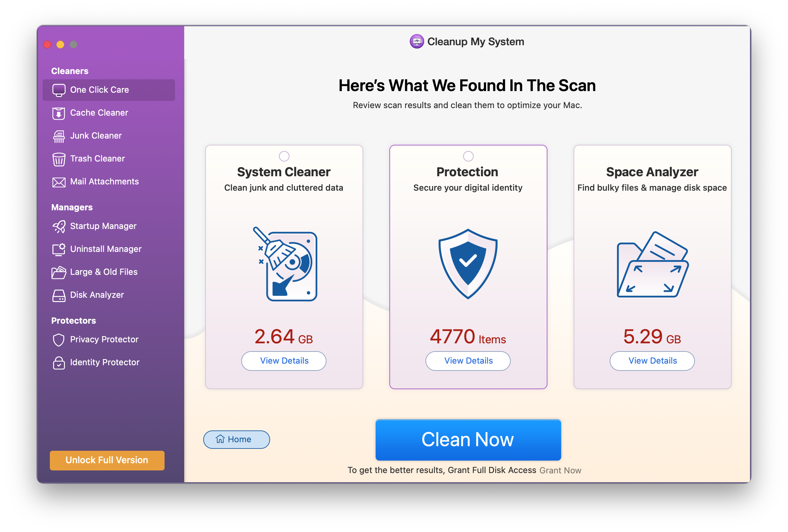The height and width of the screenshot is (532, 788).
Task: Toggle the System Cleaner selection circle
Action: [284, 153]
